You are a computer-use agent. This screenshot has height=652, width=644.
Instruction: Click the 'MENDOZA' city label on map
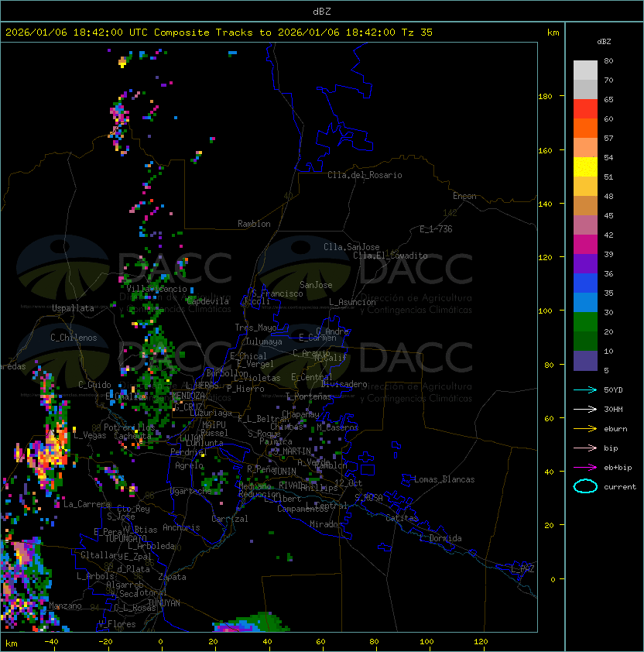tap(189, 395)
